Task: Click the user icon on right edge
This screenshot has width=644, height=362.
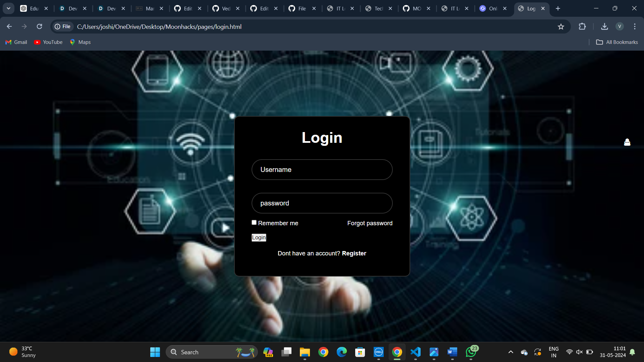Action: click(x=627, y=142)
